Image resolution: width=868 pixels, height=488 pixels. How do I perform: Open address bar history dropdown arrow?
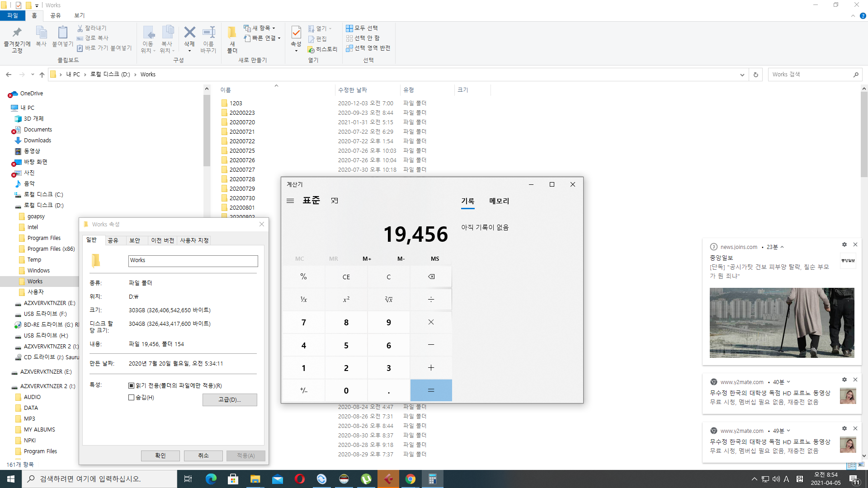742,75
